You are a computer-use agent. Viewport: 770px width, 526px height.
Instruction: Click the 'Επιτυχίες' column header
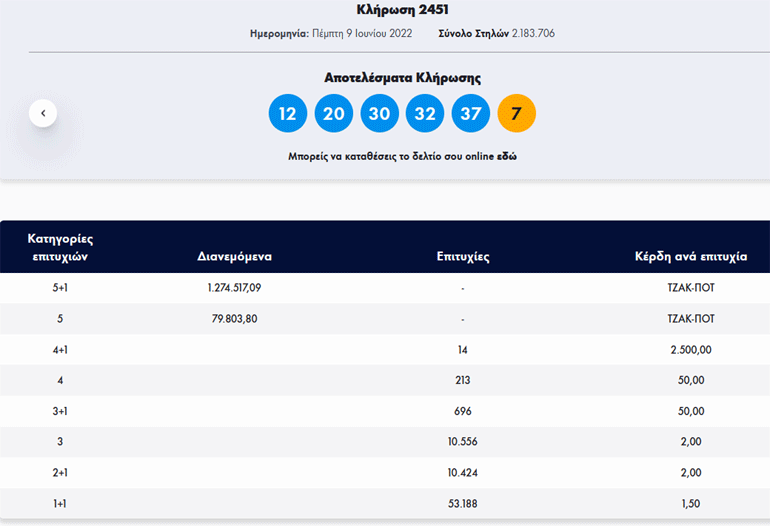[462, 257]
